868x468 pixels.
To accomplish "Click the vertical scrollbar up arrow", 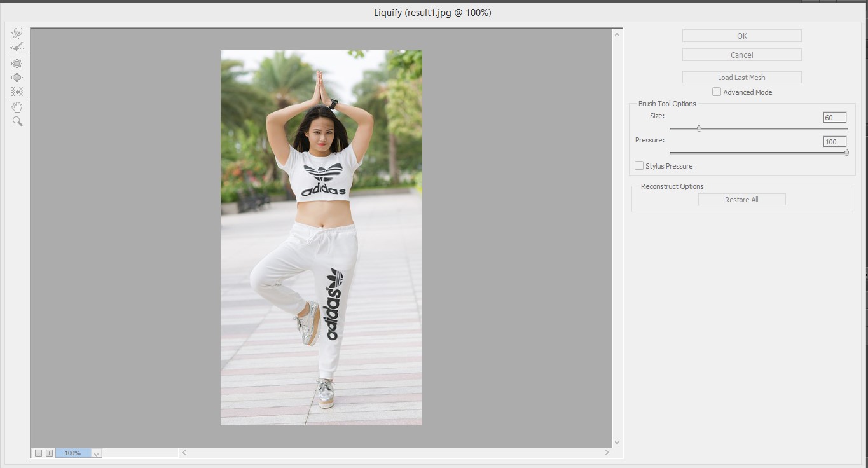I will (617, 34).
